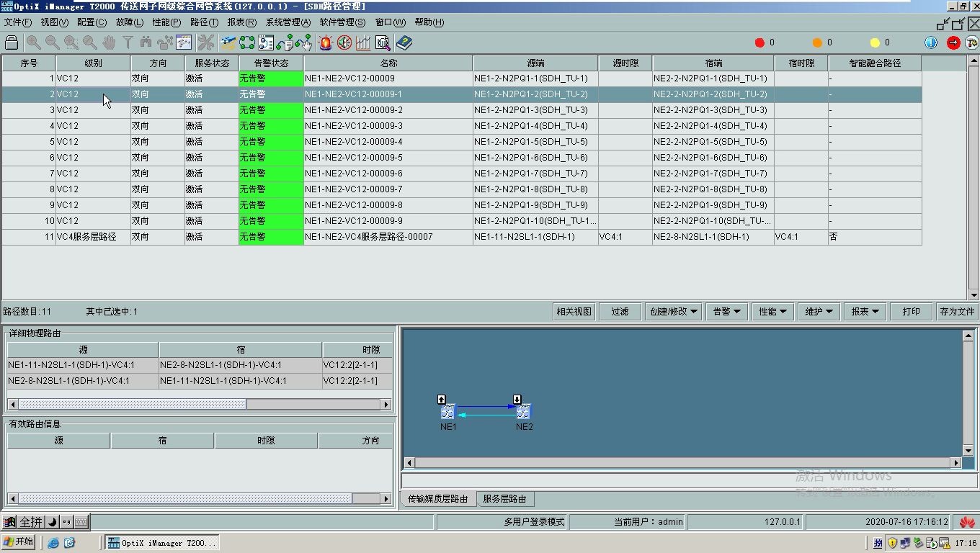This screenshot has width=980, height=553.
Task: Click the green ring protection-subnet icon
Action: [247, 42]
